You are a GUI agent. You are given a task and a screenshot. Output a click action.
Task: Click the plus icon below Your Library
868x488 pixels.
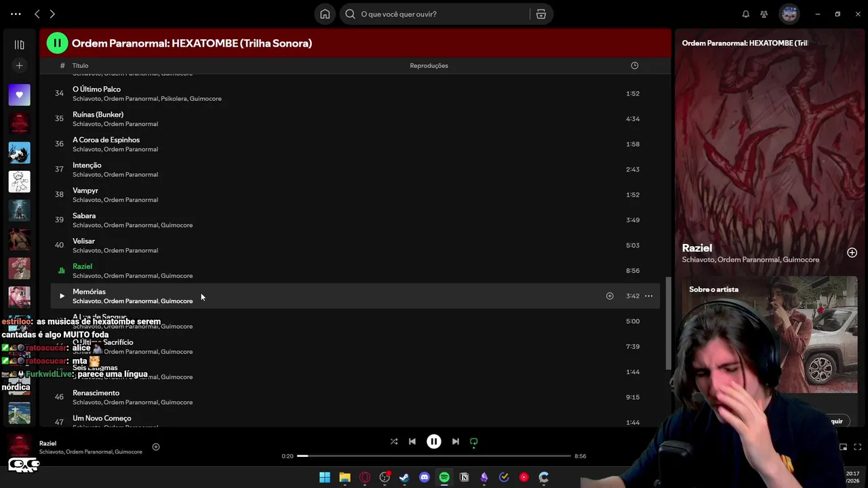19,66
